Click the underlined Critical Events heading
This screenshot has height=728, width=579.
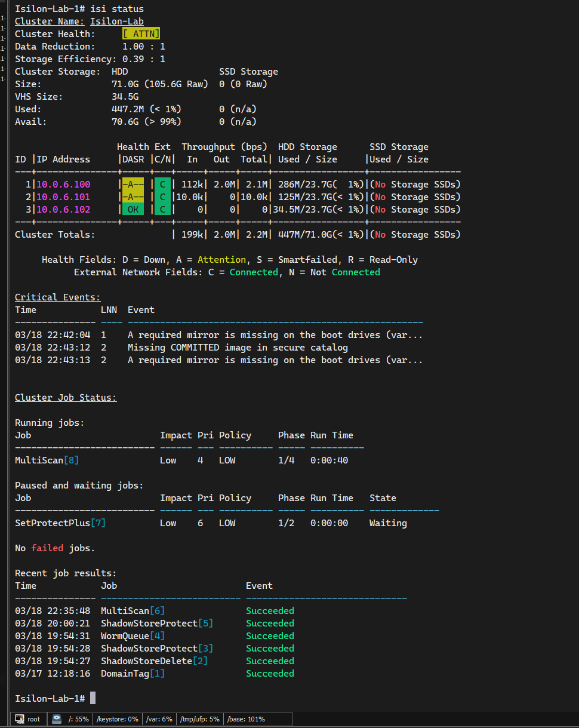click(57, 297)
